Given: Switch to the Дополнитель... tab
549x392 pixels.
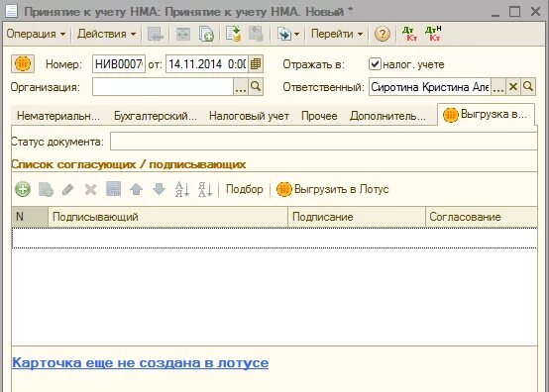Looking at the screenshot, I should (x=387, y=116).
